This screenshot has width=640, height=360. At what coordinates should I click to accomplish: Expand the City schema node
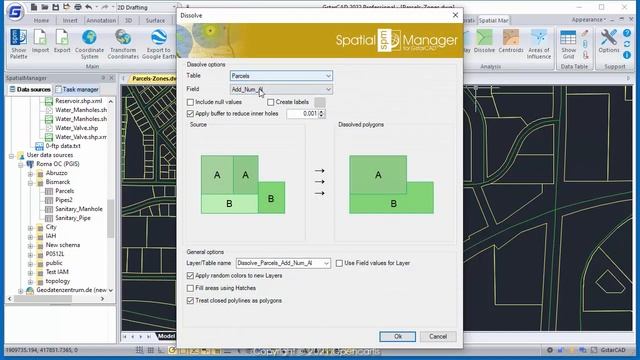point(30,227)
